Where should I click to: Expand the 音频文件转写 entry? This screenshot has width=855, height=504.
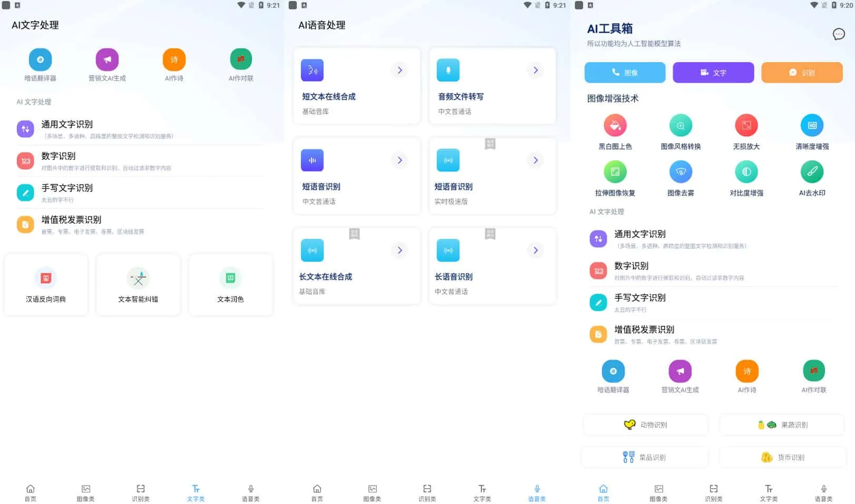coord(536,70)
